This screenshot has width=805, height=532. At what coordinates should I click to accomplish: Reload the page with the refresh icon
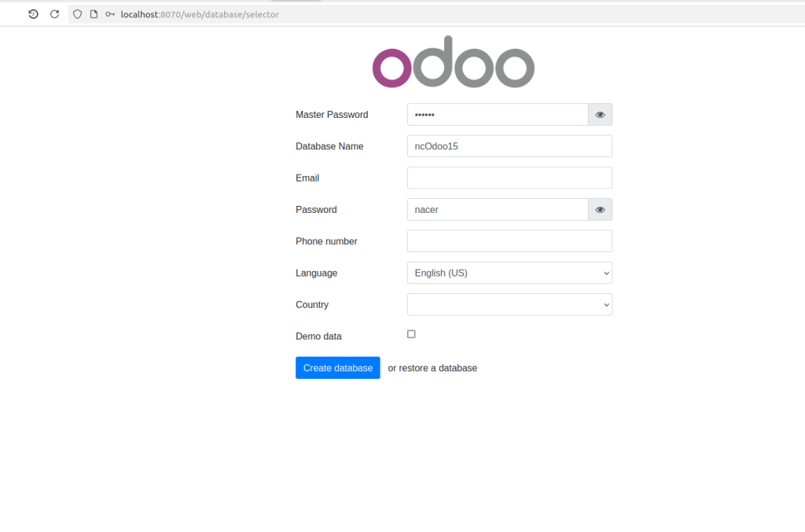coord(54,14)
